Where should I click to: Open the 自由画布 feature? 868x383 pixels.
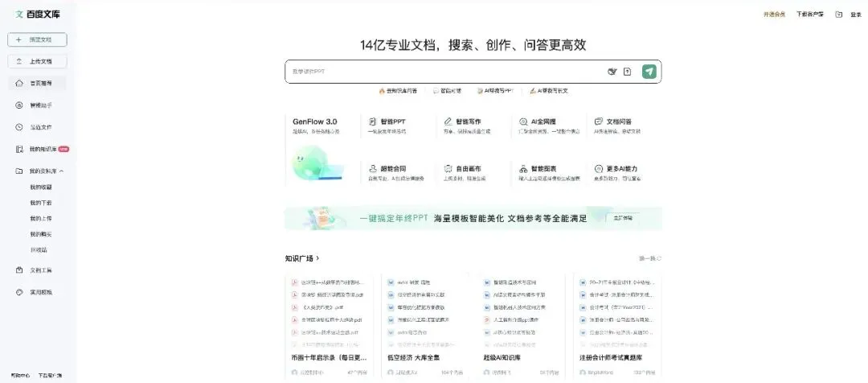pyautogui.click(x=472, y=173)
